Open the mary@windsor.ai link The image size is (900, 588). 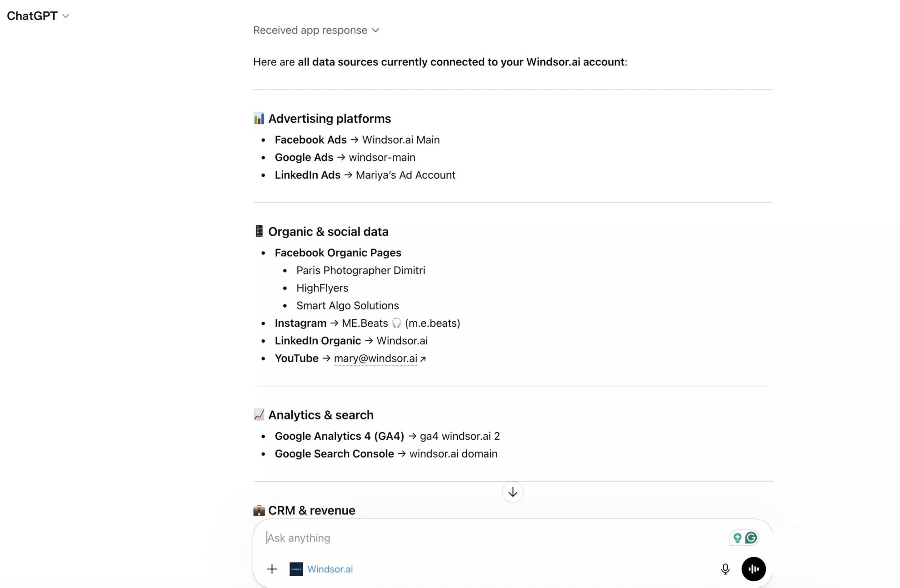click(375, 359)
